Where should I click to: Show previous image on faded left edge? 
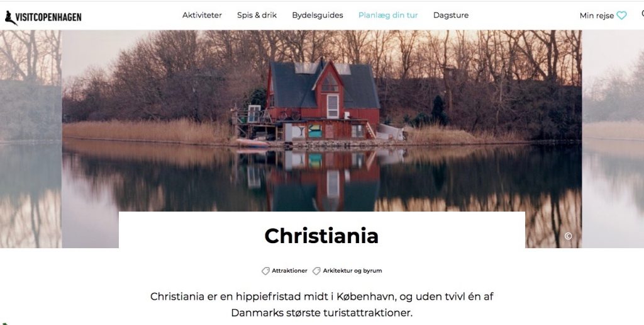pyautogui.click(x=31, y=139)
